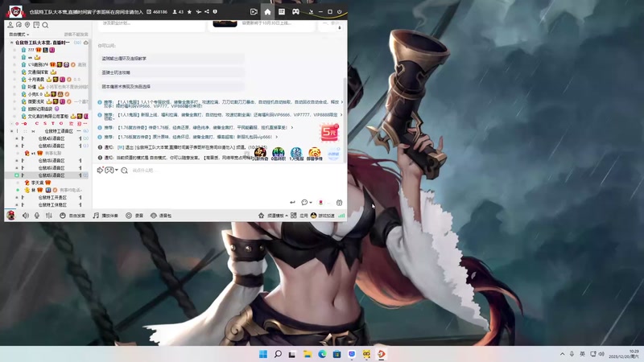This screenshot has height=362, width=644.
Task: Open the gamepad dropdown arrow above input
Action: [x=117, y=170]
